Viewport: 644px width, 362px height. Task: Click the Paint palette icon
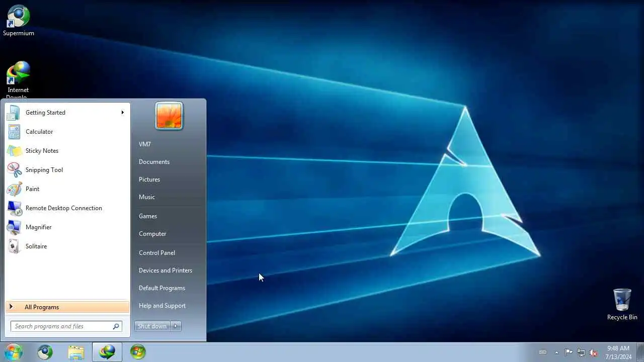coord(14,189)
